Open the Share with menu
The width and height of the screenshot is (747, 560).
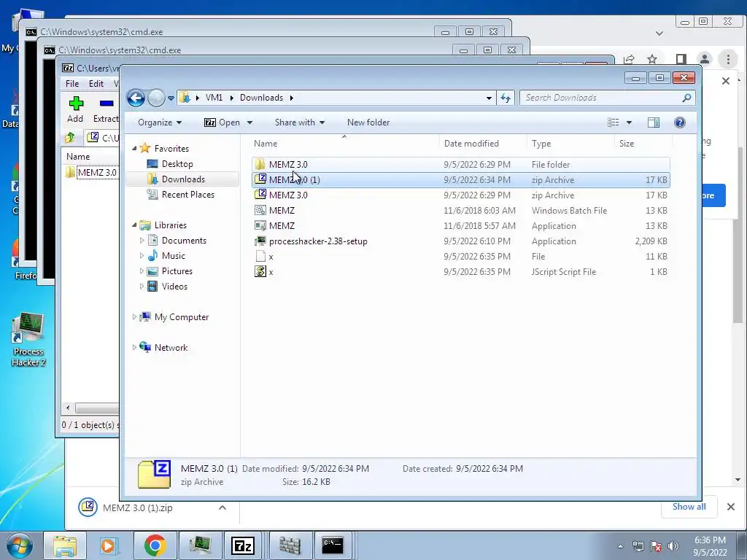300,122
